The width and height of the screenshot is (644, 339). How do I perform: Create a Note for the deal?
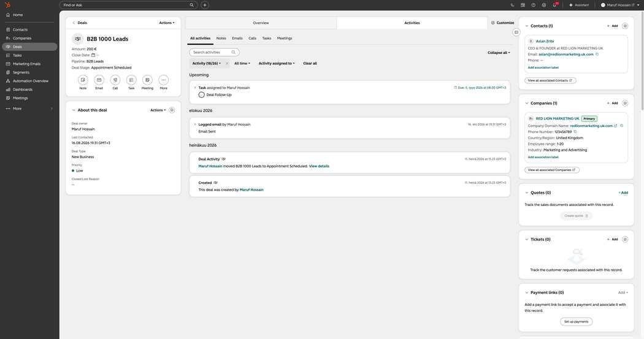pyautogui.click(x=83, y=80)
